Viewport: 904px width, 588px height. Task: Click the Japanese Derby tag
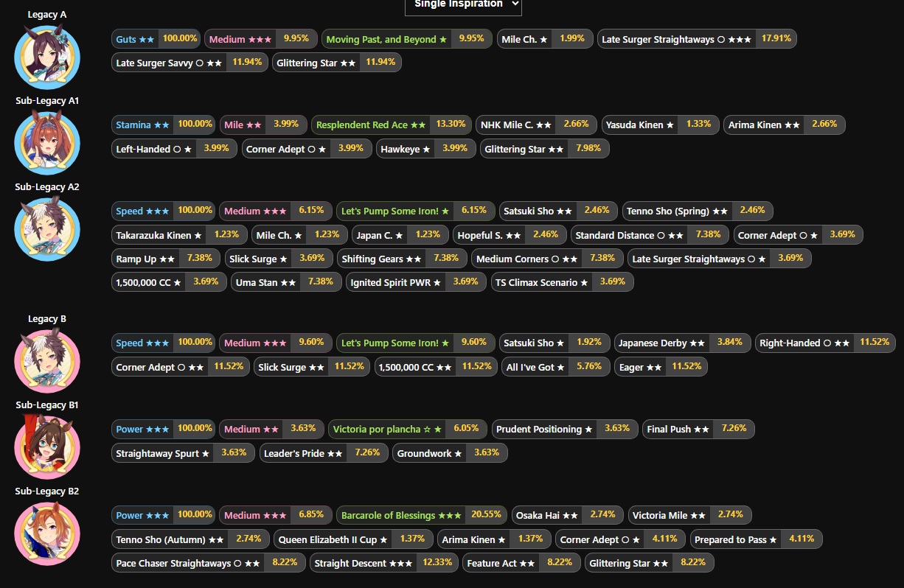(682, 343)
